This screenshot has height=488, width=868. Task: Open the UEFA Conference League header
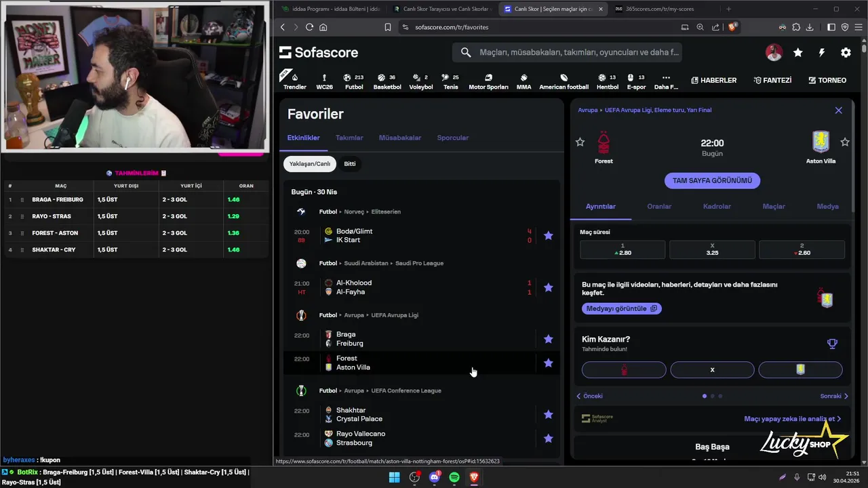point(380,390)
